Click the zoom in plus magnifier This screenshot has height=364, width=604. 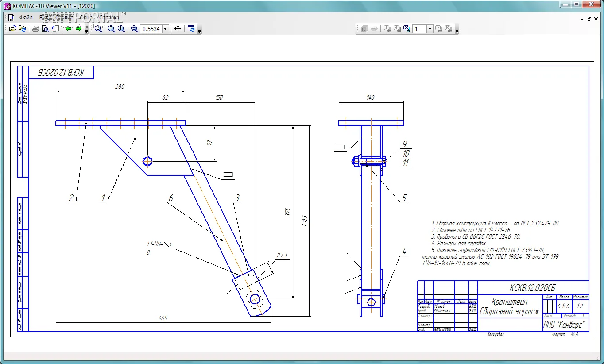click(135, 29)
